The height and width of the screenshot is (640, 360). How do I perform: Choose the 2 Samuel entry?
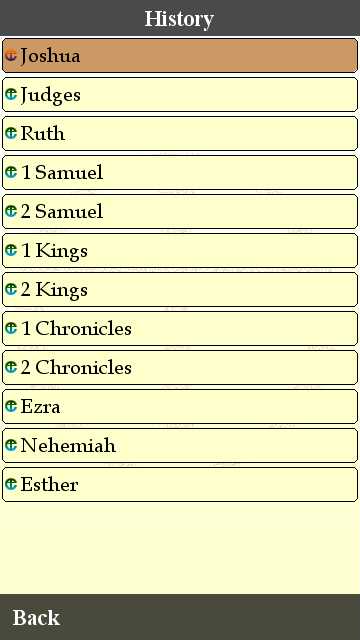coord(180,211)
